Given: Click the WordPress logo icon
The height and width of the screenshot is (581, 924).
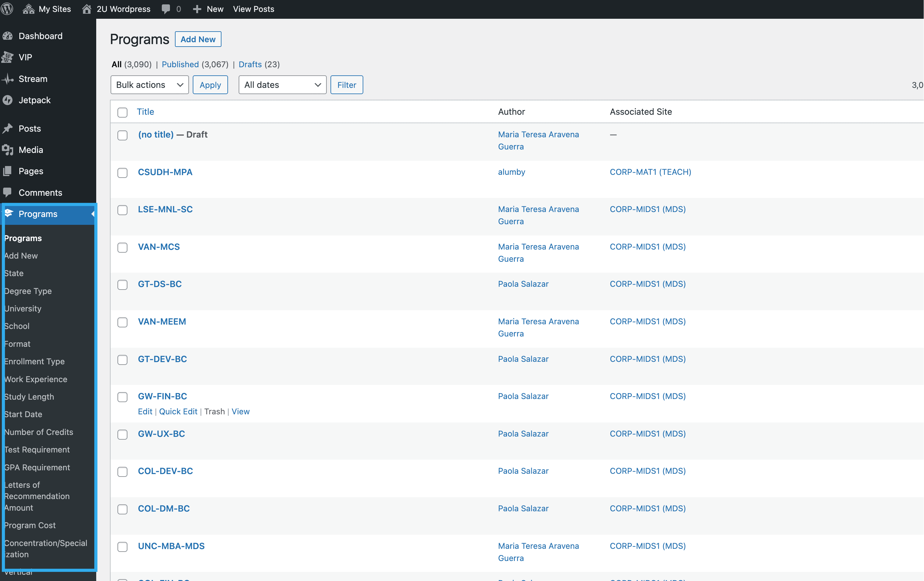Looking at the screenshot, I should (7, 9).
